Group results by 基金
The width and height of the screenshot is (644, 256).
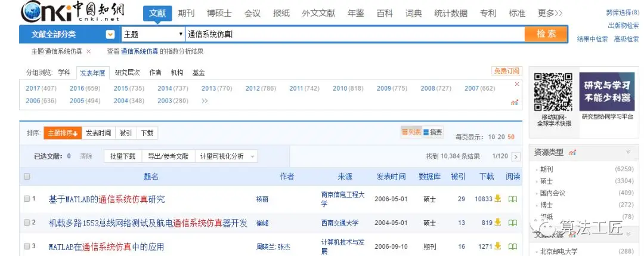point(199,73)
